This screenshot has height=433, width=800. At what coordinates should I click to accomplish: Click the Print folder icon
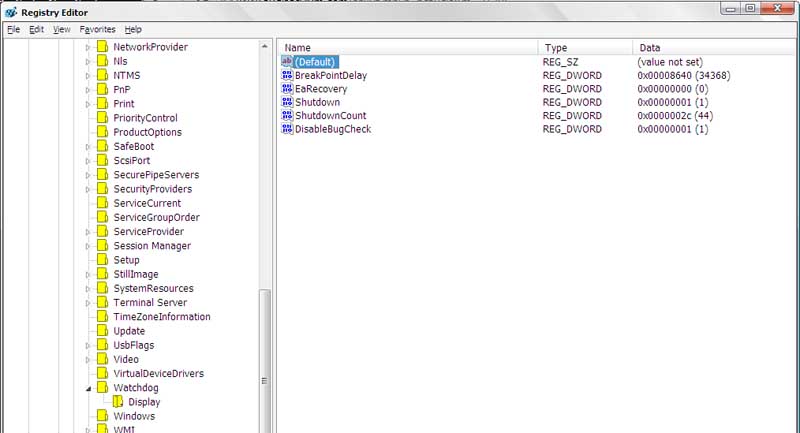103,104
